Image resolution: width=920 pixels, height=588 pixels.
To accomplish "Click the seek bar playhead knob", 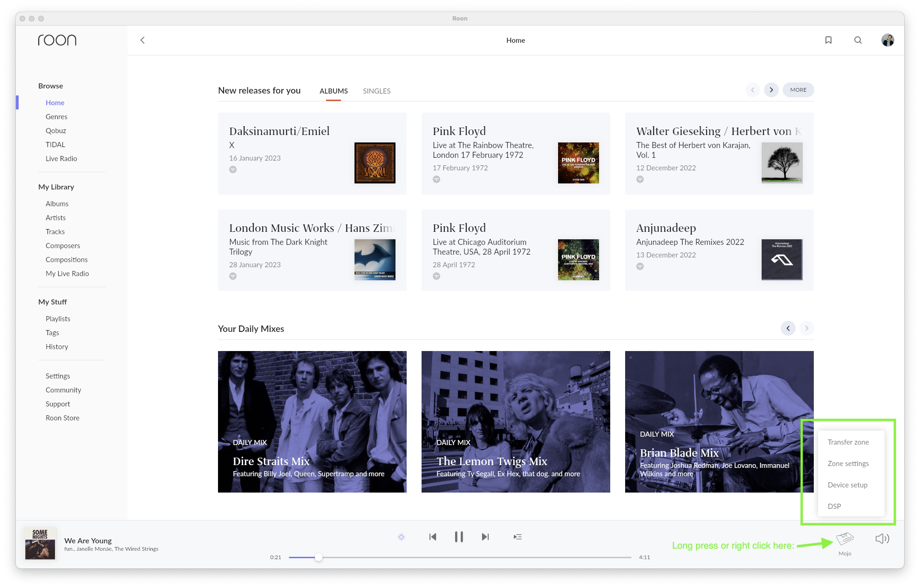I will pyautogui.click(x=319, y=557).
